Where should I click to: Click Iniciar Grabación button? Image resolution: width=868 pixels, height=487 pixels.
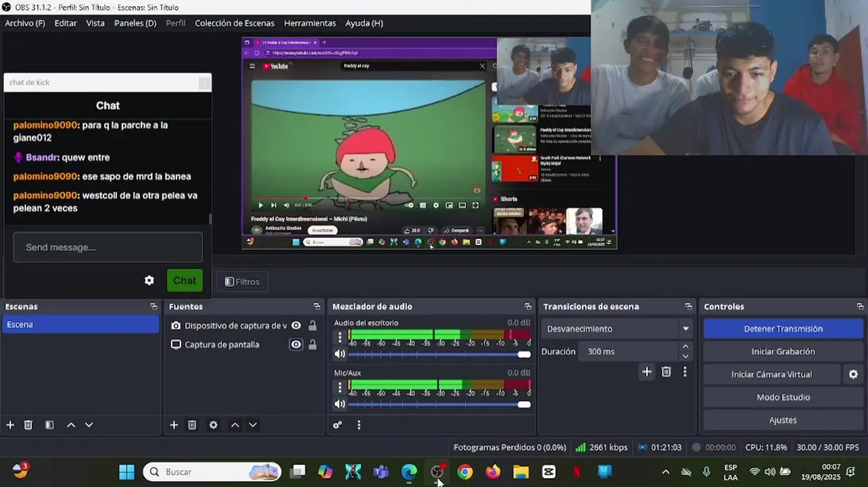[x=783, y=352]
